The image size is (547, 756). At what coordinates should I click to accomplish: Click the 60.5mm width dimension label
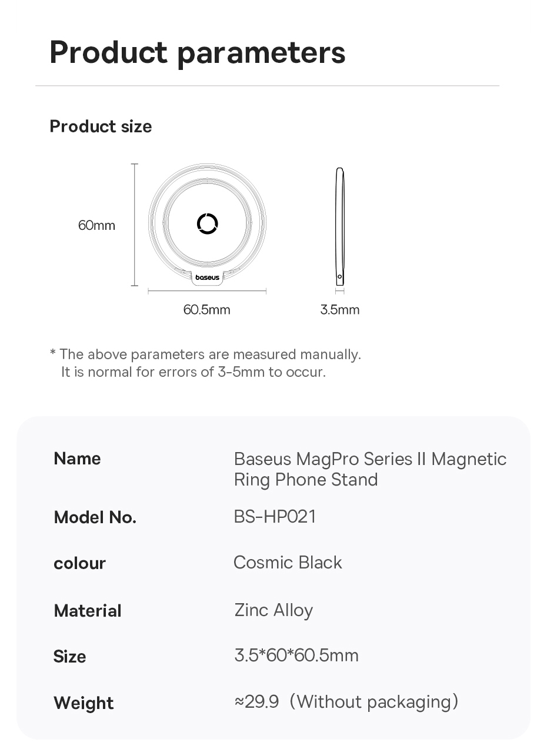(206, 309)
